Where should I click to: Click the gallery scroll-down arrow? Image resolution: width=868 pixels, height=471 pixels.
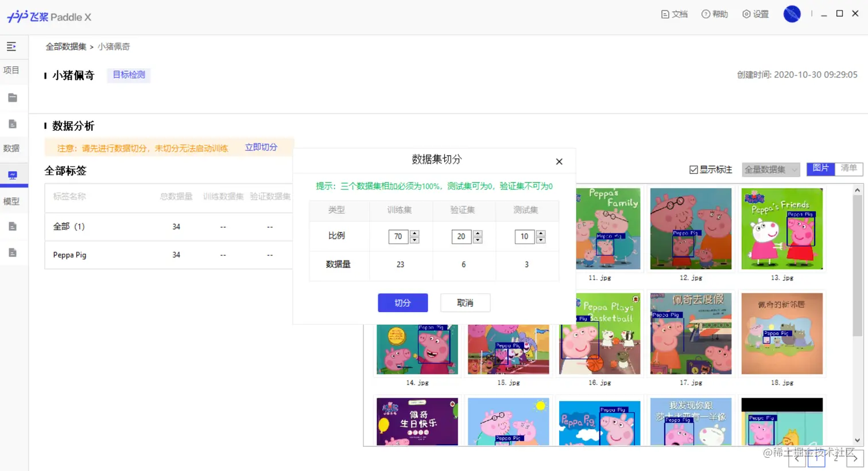(x=857, y=441)
